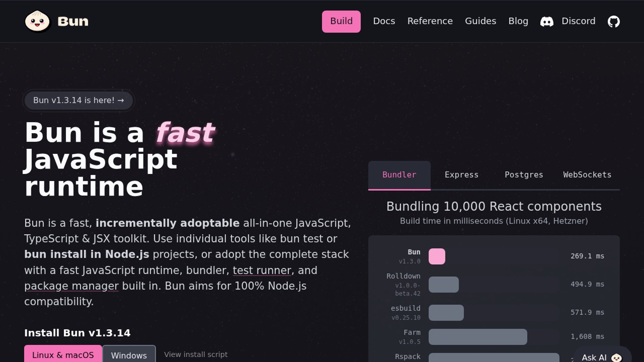
Task: Open the GitHub icon in header
Action: click(614, 21)
